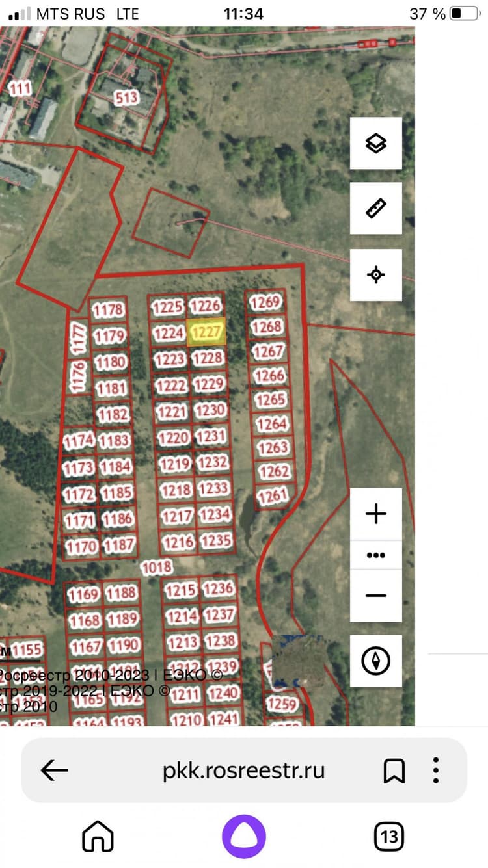
Task: Select parcel 1178 on the map
Action: point(108,309)
